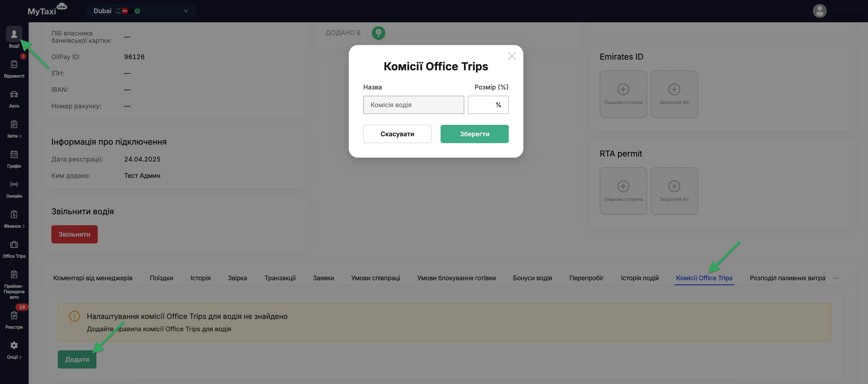Open Прийом-Передача авто sidebar item

(x=14, y=284)
